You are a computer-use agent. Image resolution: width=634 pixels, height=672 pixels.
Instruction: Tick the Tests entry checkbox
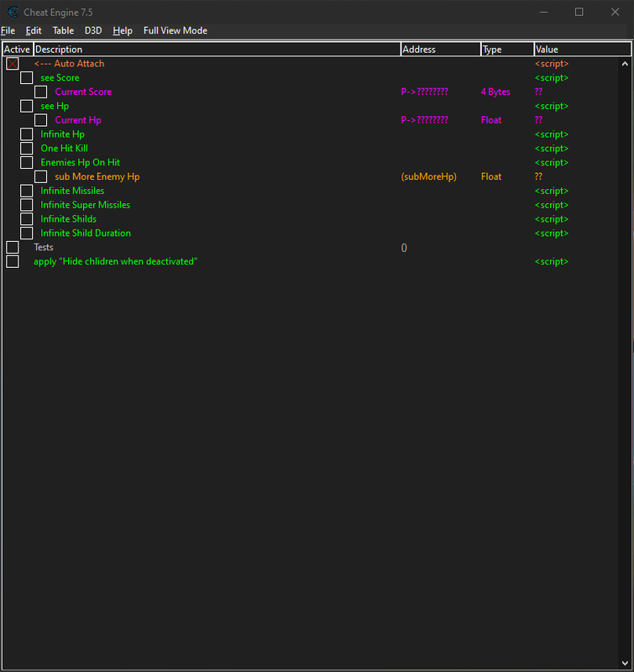pos(13,247)
